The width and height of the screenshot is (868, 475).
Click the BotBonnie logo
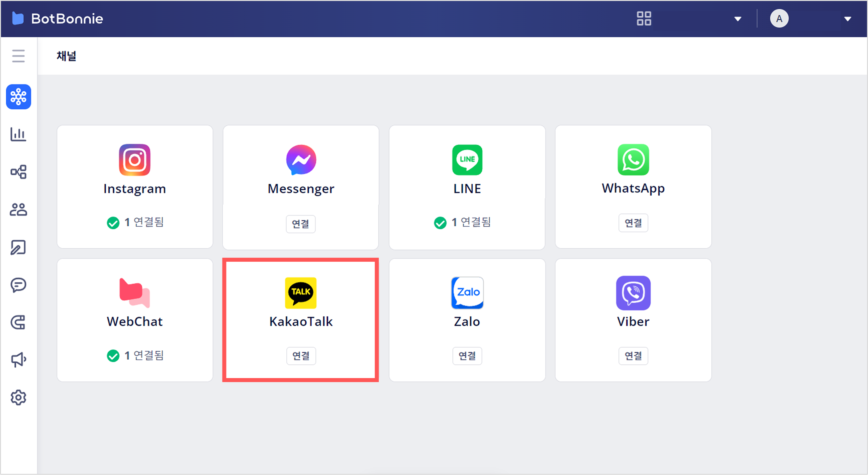click(x=57, y=18)
